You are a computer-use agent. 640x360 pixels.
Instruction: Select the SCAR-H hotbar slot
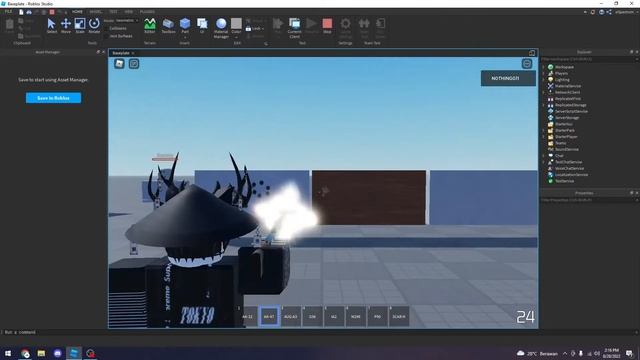pyautogui.click(x=399, y=316)
